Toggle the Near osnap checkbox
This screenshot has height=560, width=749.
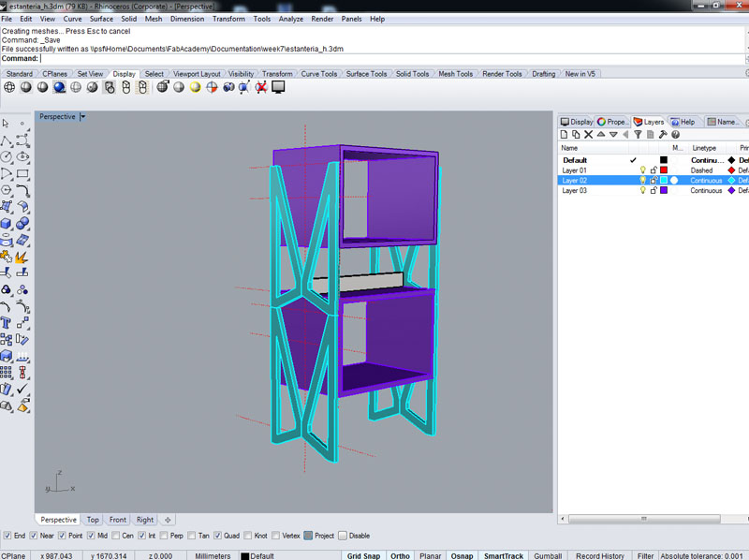[x=34, y=536]
